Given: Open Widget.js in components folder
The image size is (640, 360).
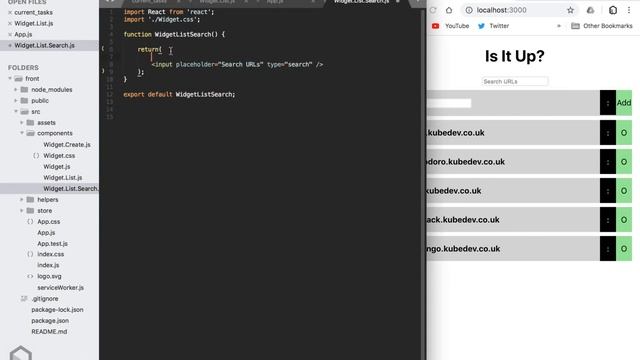Looking at the screenshot, I should pyautogui.click(x=57, y=167).
